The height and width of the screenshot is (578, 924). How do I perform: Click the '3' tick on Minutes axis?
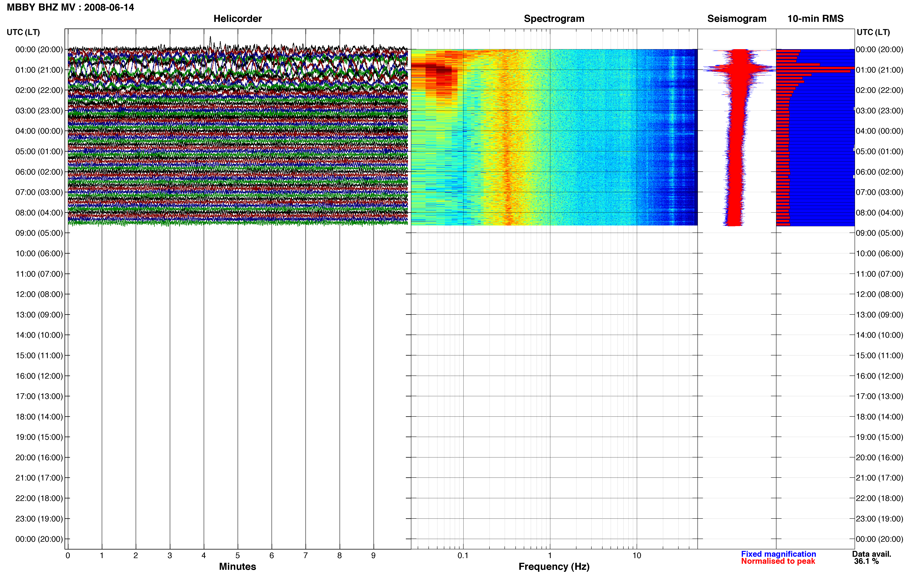(x=170, y=555)
